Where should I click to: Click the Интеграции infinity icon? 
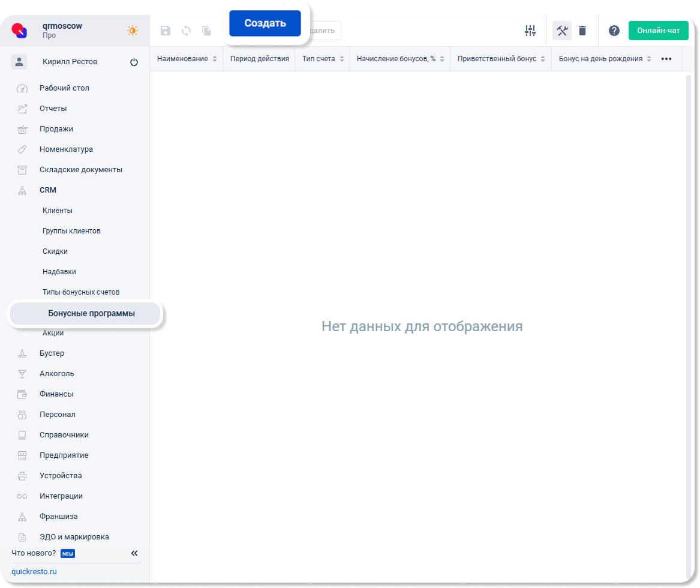[22, 496]
